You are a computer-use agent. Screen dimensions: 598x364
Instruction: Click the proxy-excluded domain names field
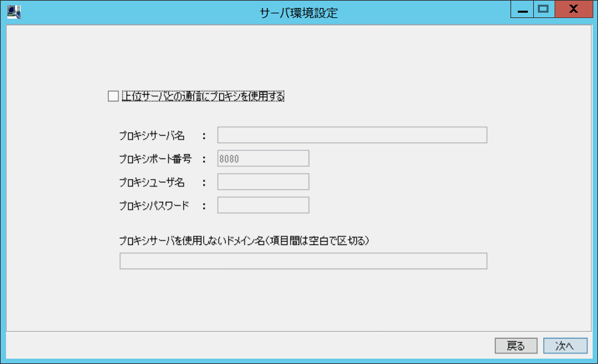303,260
